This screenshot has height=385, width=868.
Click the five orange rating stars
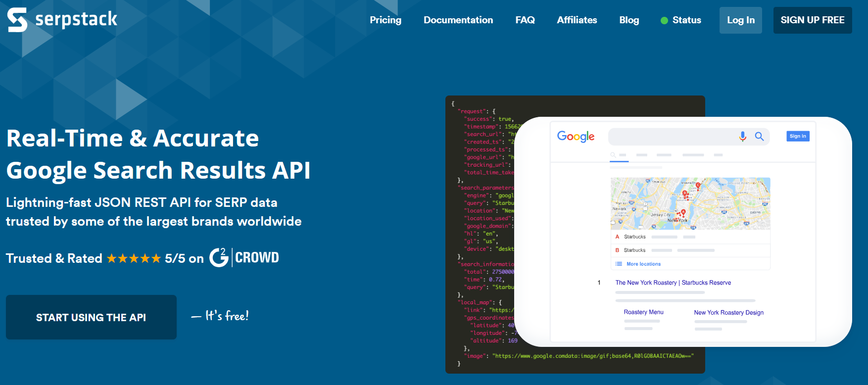pyautogui.click(x=134, y=258)
